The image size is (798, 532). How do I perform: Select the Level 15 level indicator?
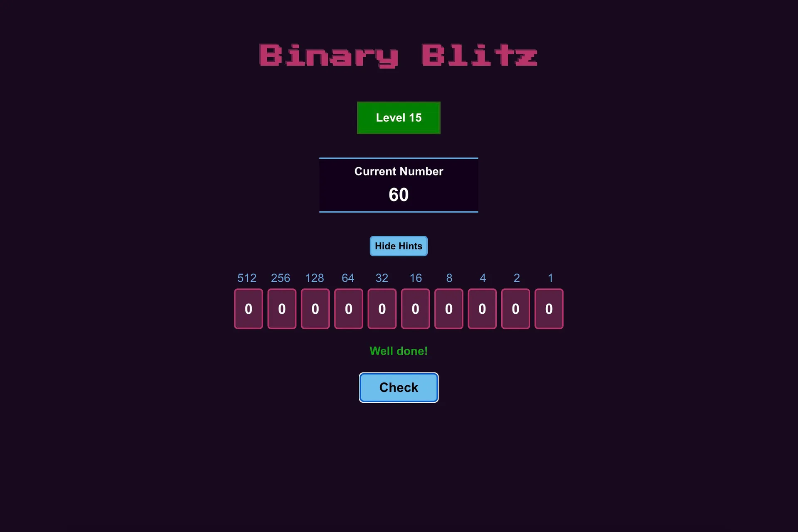[x=399, y=118]
